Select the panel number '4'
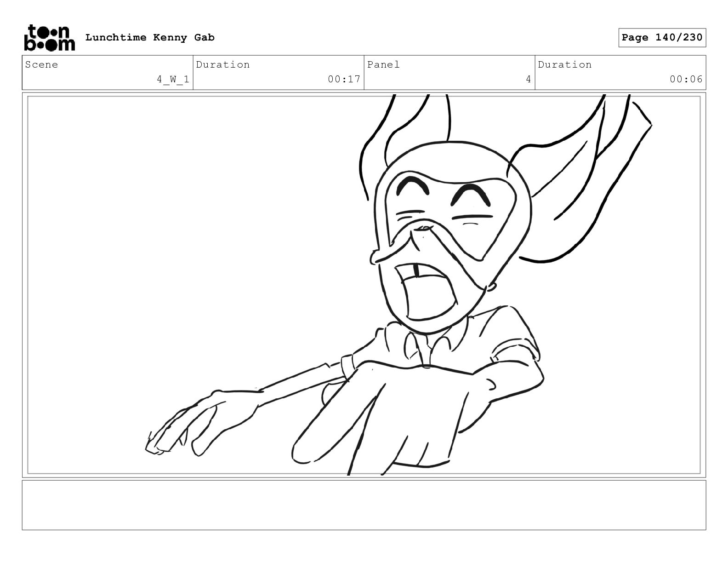Image resolution: width=728 pixels, height=563 pixels. pos(529,79)
